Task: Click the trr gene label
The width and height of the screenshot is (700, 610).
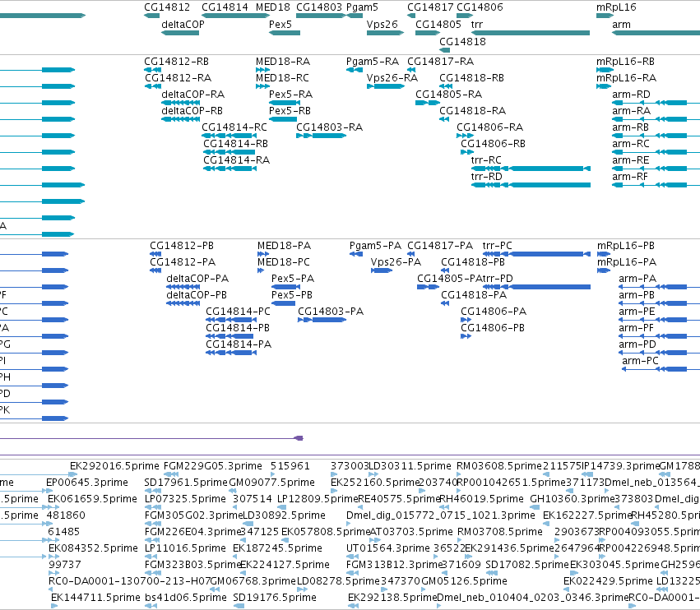Action: coord(477,25)
